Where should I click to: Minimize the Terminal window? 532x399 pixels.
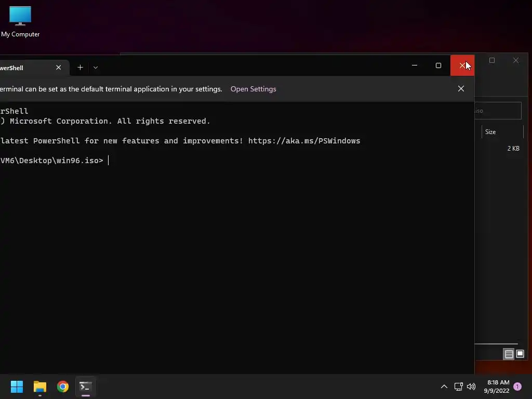tap(415, 65)
